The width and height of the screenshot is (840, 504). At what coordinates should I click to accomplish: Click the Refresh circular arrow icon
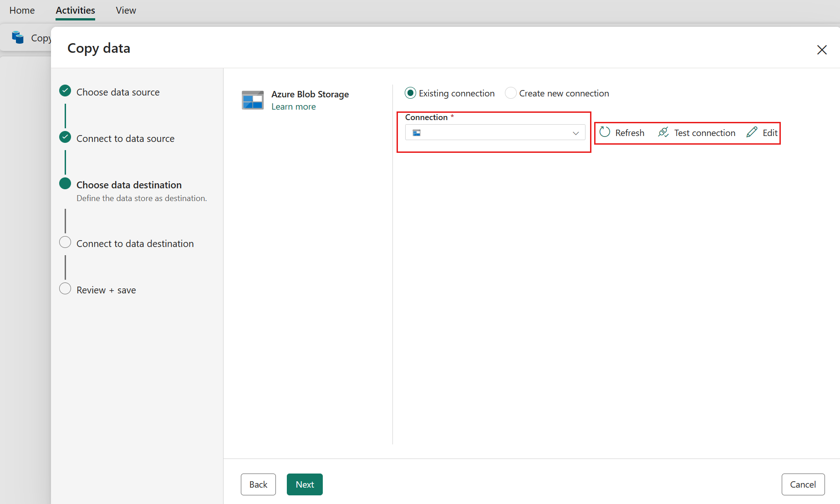pyautogui.click(x=605, y=132)
